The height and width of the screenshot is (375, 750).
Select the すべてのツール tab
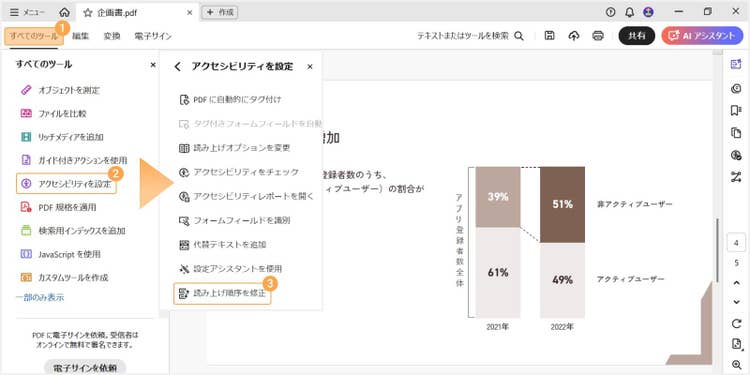pyautogui.click(x=33, y=36)
